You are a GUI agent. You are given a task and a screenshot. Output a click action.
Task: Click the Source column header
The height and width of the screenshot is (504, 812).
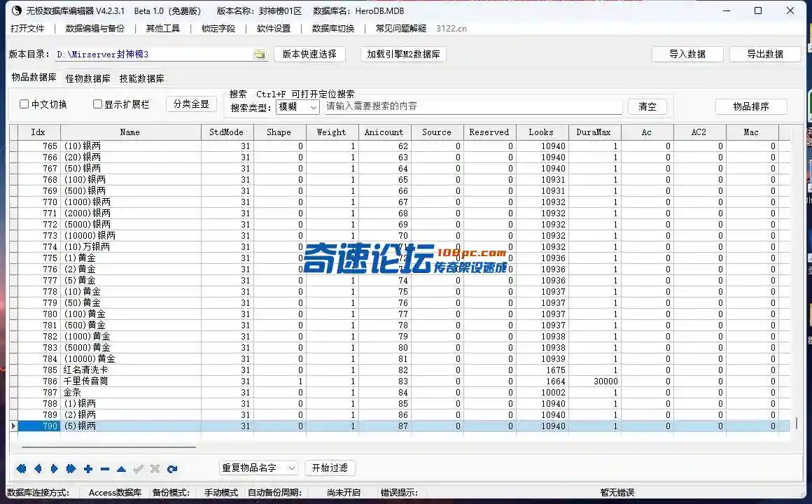point(437,132)
